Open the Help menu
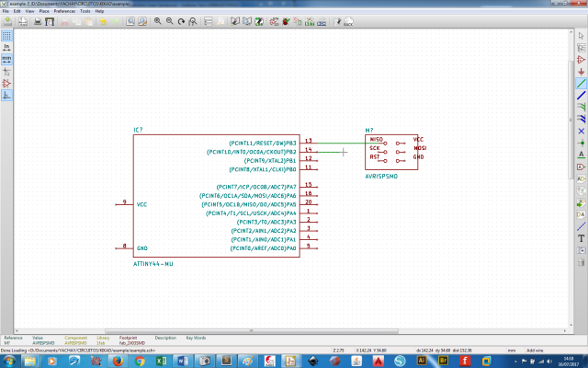 pyautogui.click(x=99, y=11)
